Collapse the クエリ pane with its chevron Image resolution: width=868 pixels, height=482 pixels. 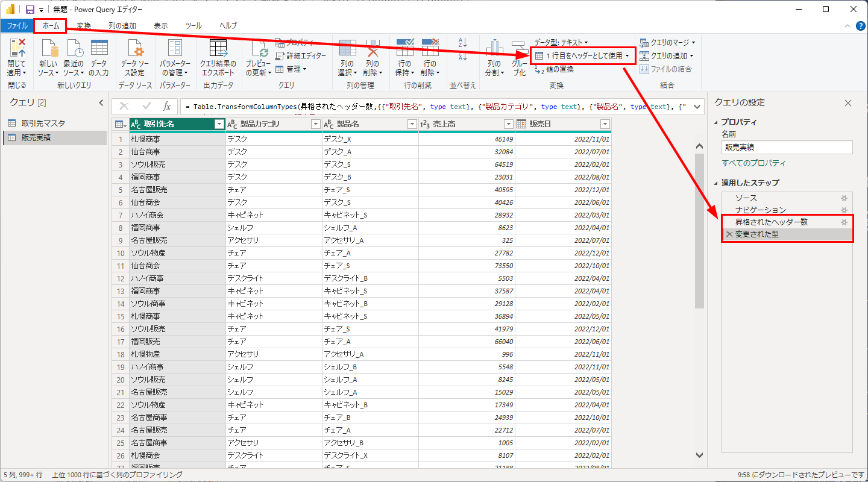click(101, 103)
